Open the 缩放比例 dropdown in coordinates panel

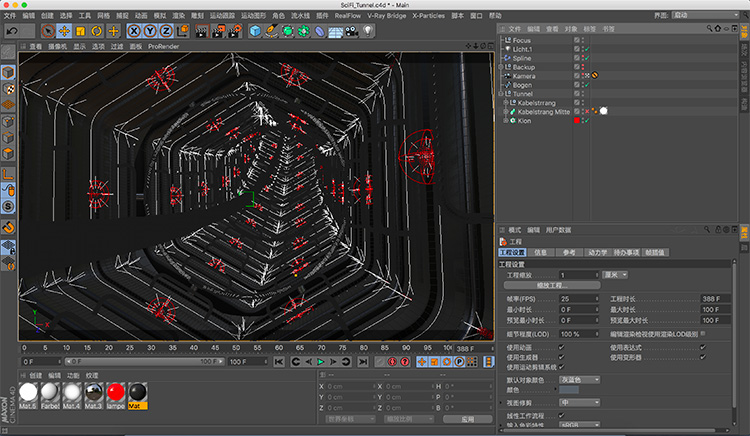pos(409,419)
